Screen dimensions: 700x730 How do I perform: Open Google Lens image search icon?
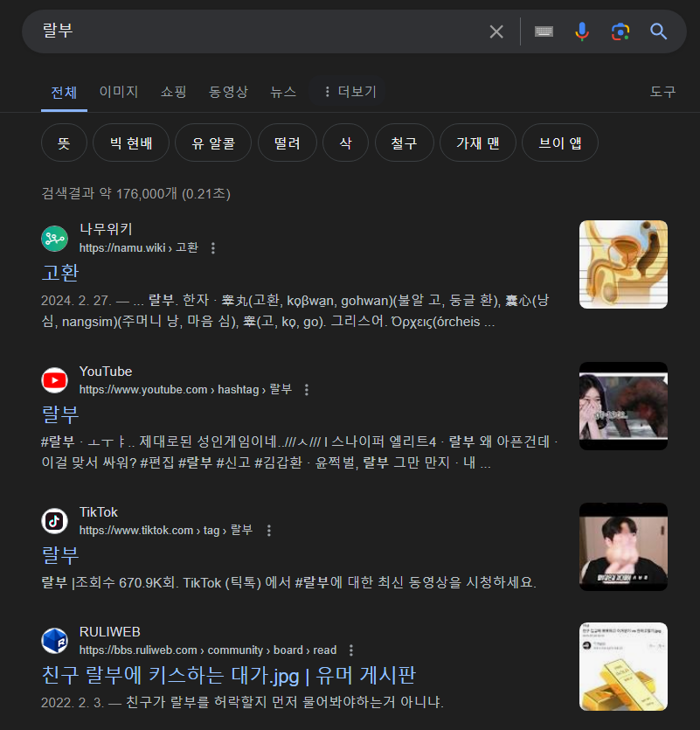click(x=620, y=31)
